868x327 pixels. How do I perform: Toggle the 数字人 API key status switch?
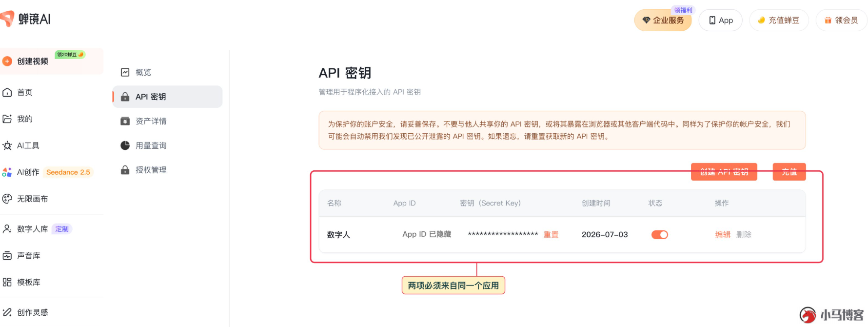[x=660, y=235]
